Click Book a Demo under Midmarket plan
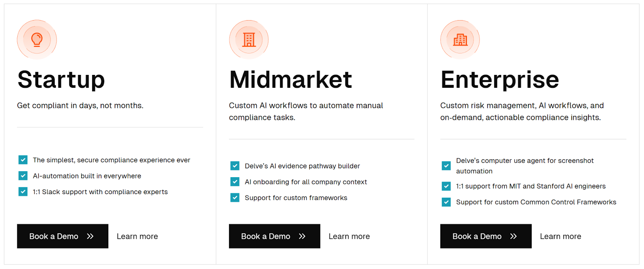This screenshot has width=644, height=269. tap(274, 236)
